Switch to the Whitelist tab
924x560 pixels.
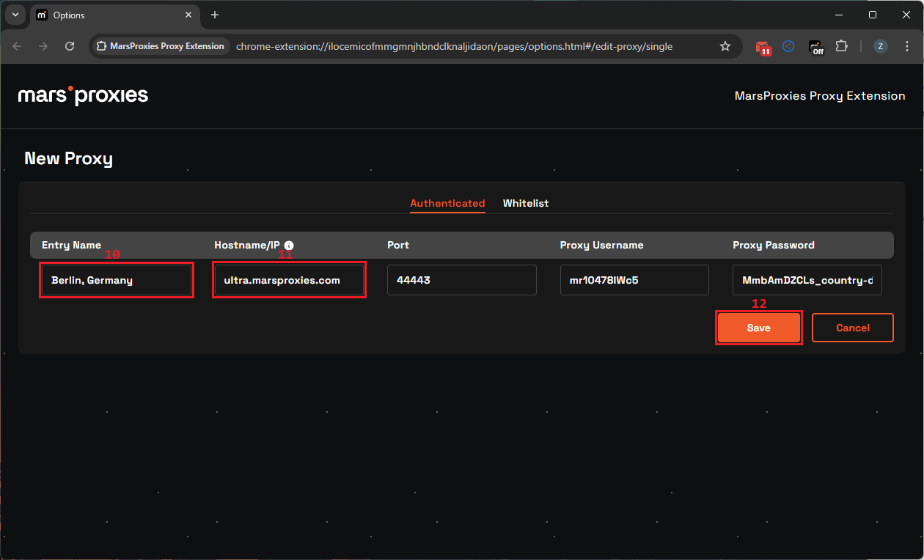tap(525, 203)
